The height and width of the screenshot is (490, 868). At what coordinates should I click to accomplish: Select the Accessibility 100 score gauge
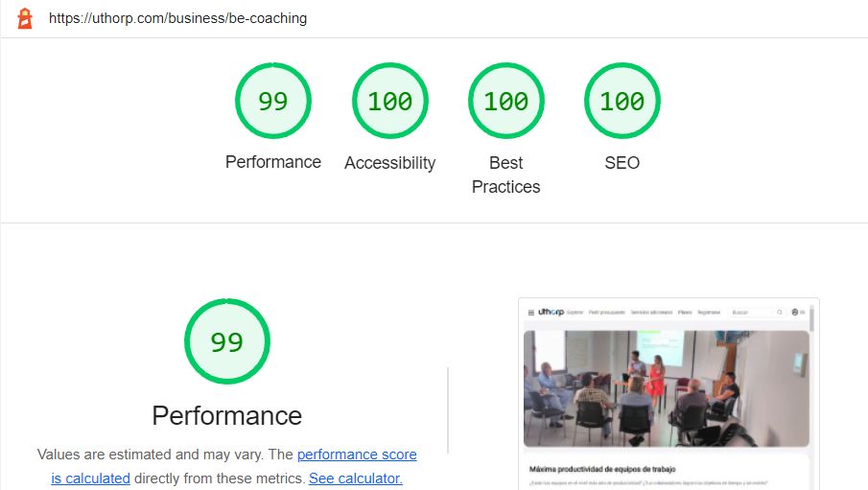389,101
